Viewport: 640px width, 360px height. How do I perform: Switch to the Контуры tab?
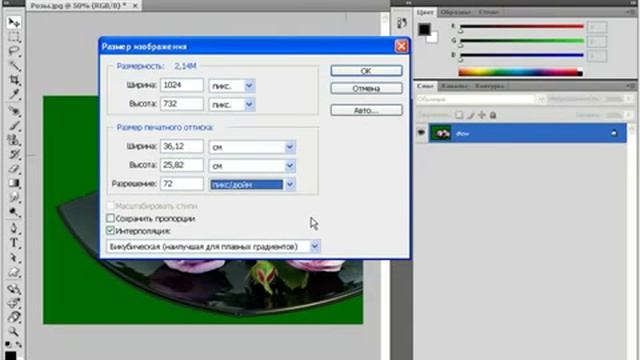pyautogui.click(x=489, y=86)
